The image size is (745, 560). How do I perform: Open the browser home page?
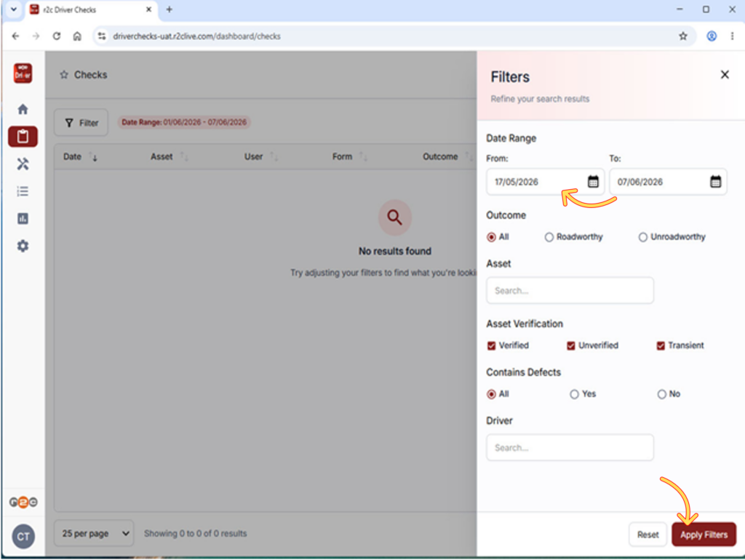coord(77,36)
